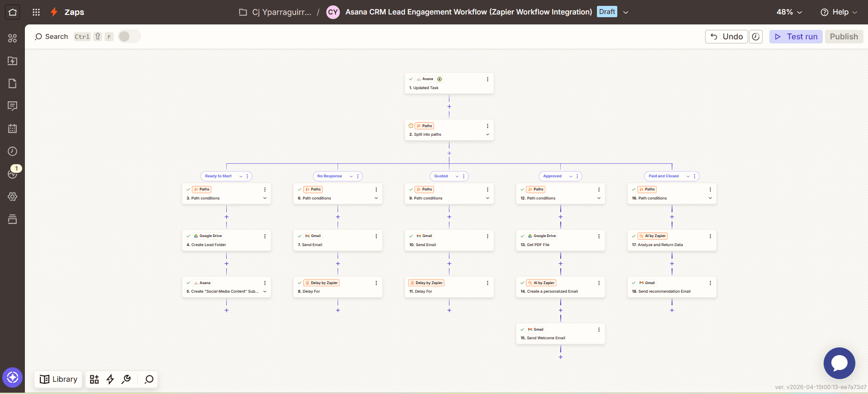Open more options for Send Welcome Email step
The height and width of the screenshot is (394, 868).
pos(599,330)
